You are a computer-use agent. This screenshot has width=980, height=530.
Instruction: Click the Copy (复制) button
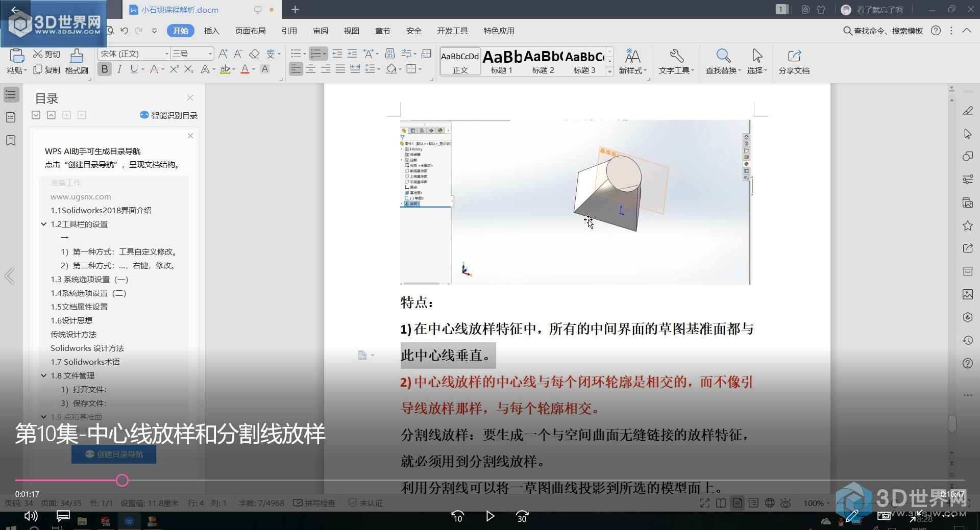coord(46,70)
